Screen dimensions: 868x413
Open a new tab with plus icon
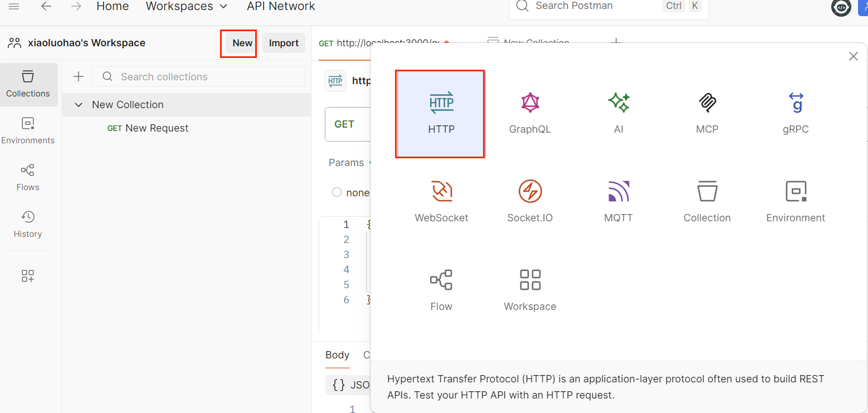tap(616, 42)
